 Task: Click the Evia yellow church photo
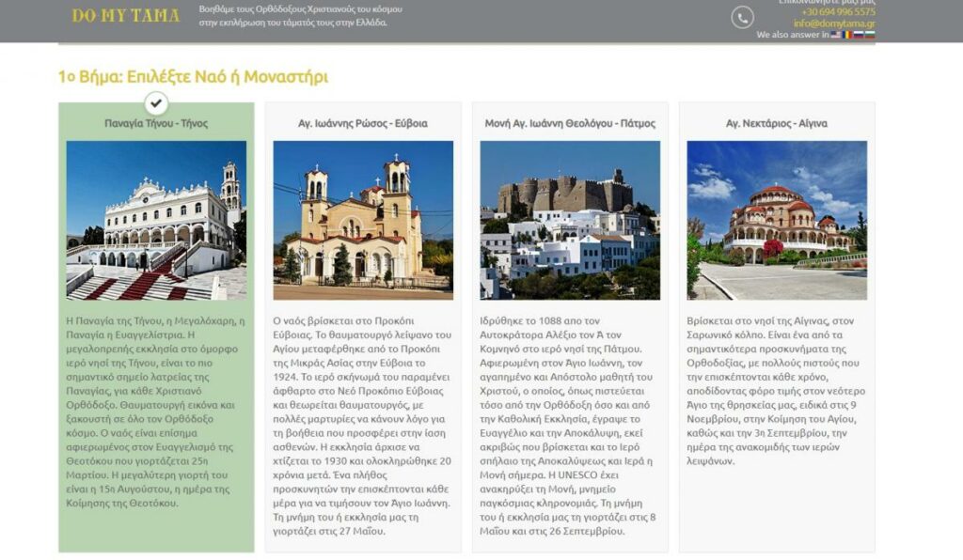[363, 220]
